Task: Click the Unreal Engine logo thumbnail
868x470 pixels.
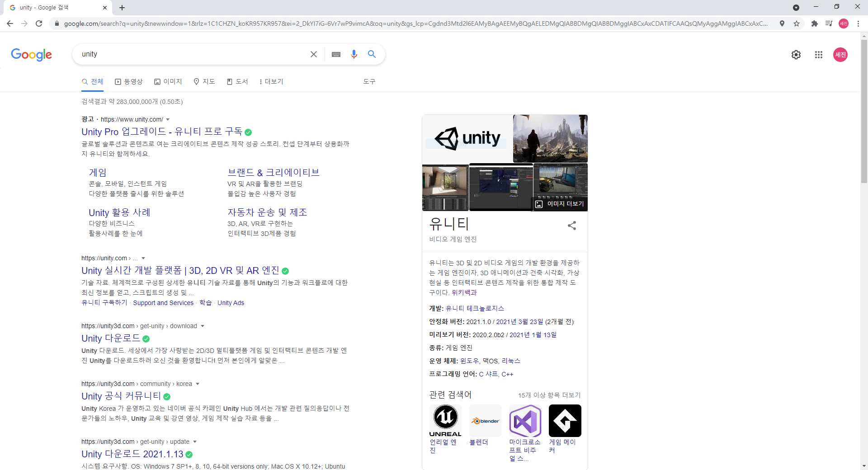Action: pyautogui.click(x=445, y=420)
